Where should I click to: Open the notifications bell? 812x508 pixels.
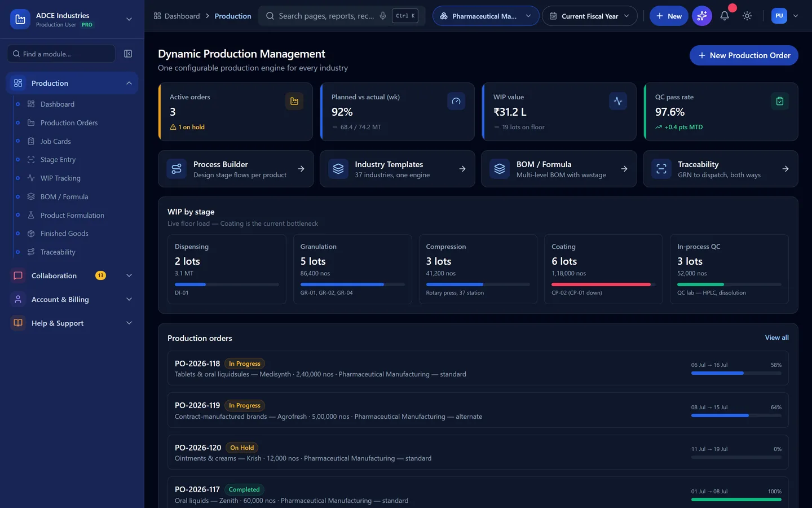click(725, 16)
